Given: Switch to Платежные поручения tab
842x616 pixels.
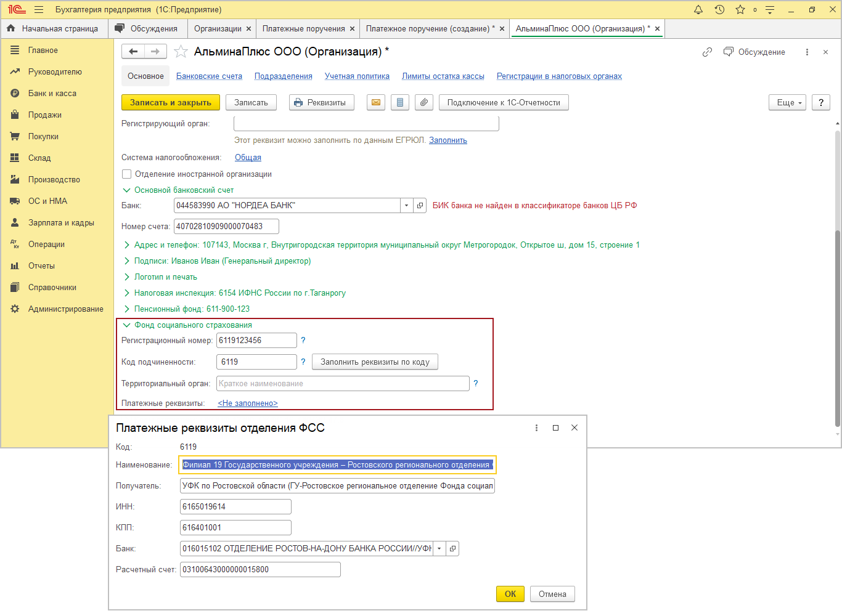Looking at the screenshot, I should [x=303, y=29].
